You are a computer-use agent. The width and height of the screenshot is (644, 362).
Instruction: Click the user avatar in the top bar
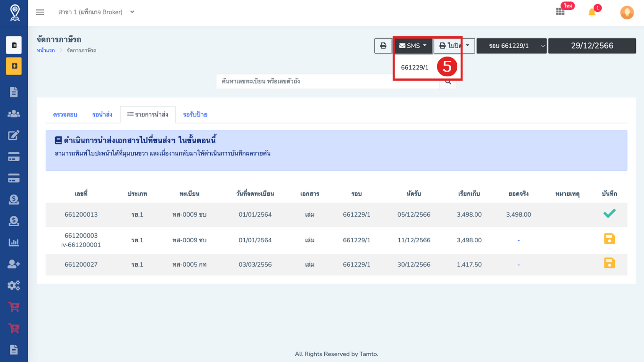click(627, 12)
